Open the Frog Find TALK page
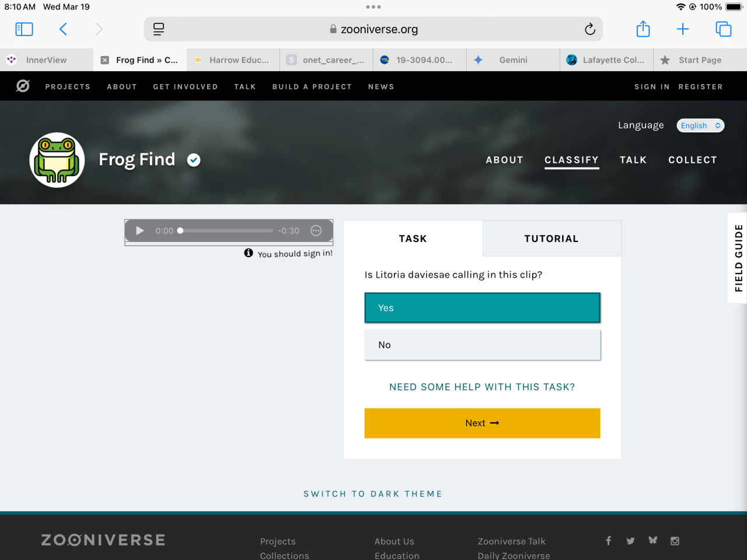Image resolution: width=747 pixels, height=560 pixels. [x=633, y=160]
